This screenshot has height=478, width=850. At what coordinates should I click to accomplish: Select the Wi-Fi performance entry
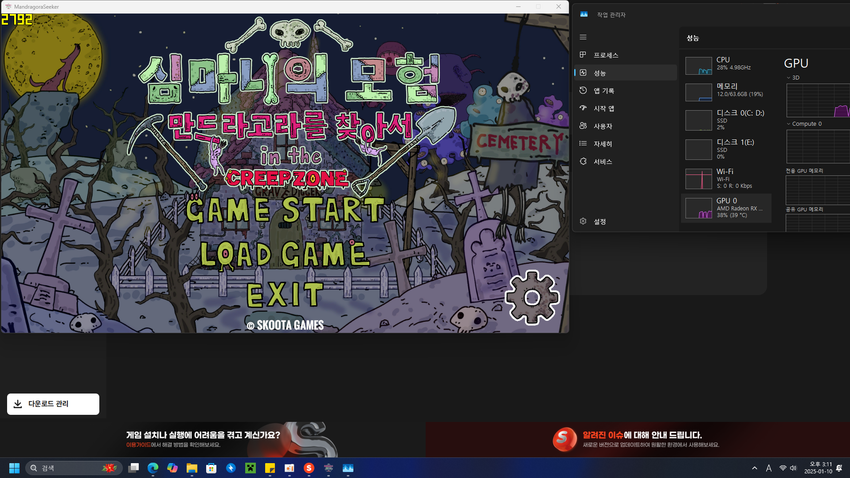[x=726, y=178]
